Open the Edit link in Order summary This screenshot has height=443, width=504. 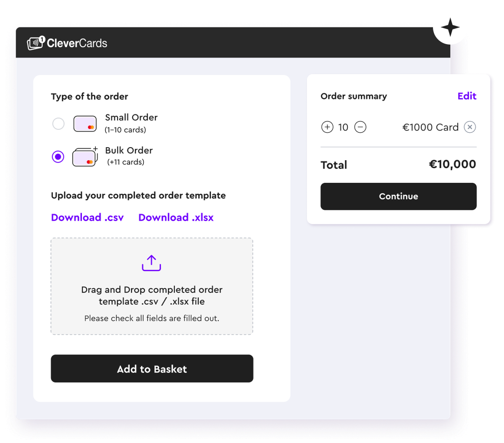pos(467,96)
